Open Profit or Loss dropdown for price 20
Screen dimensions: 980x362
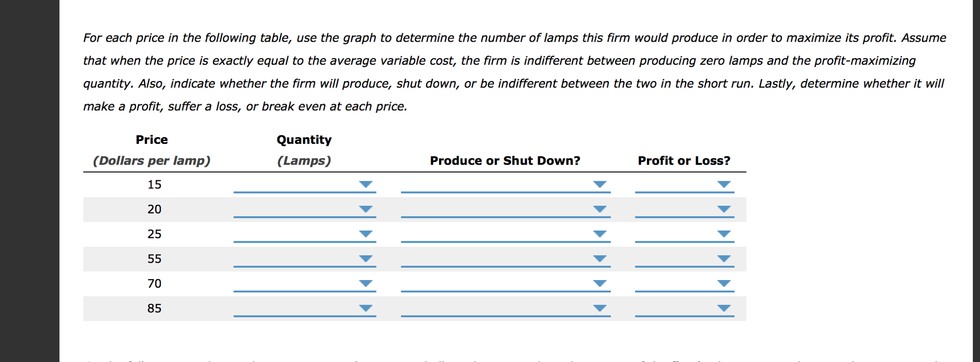(x=723, y=209)
